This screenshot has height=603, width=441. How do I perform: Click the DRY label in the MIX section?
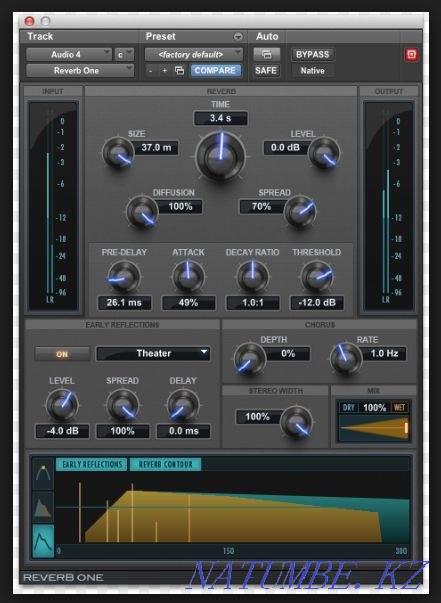tap(348, 408)
